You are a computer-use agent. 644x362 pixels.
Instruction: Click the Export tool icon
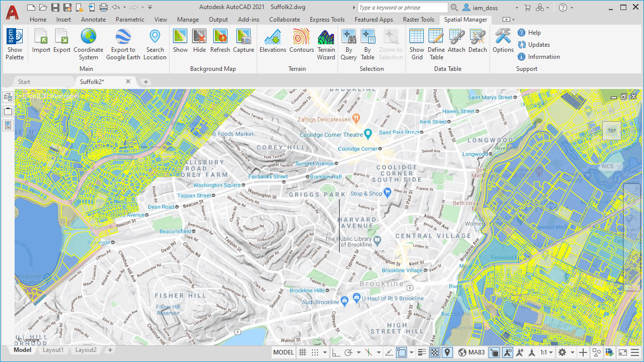click(62, 37)
